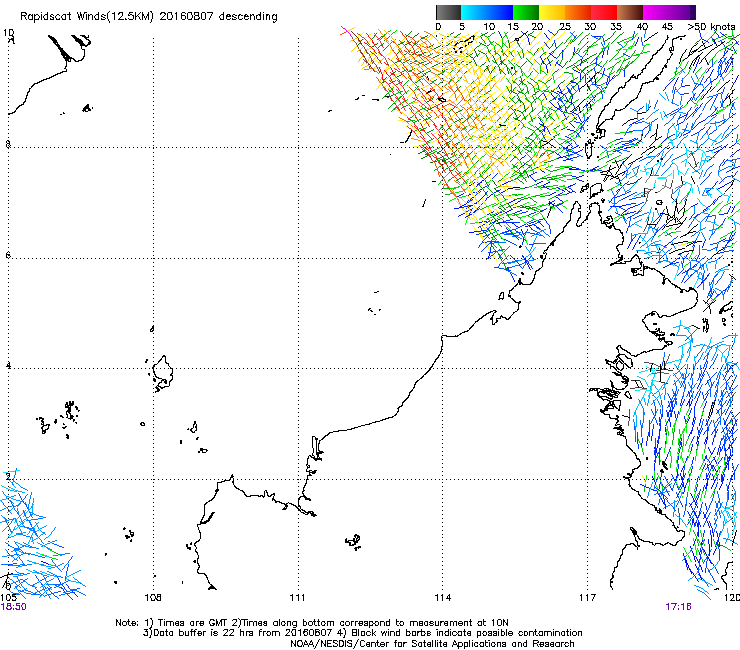Click the purple "17:18" swath time stamp
The image size is (740, 650).
pos(679,607)
